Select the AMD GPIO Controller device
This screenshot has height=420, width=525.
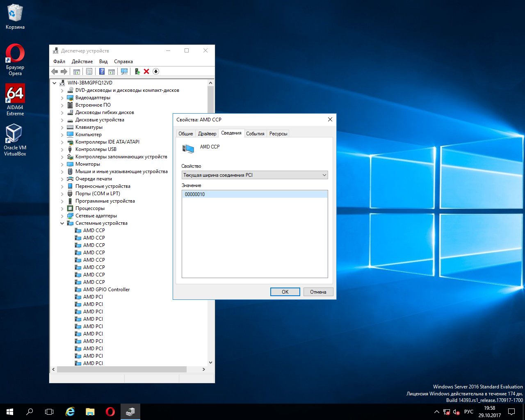coord(106,290)
